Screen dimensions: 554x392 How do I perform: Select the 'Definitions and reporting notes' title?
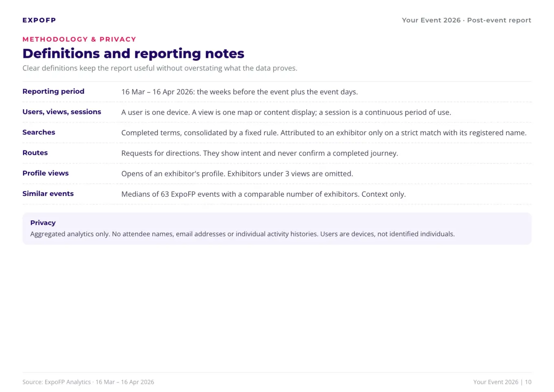pyautogui.click(x=133, y=53)
